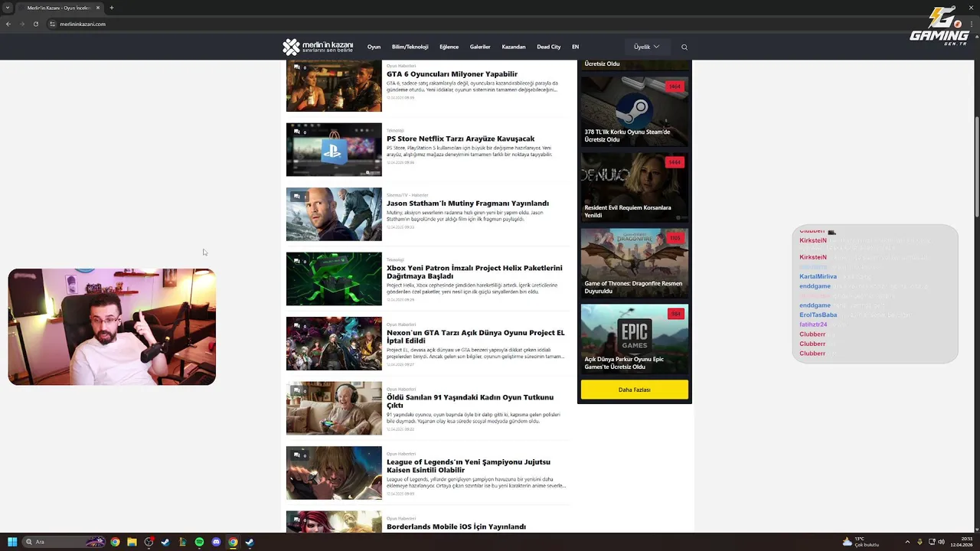
Task: Open League of Legends Yeni Şampiyonu headline
Action: pos(469,466)
